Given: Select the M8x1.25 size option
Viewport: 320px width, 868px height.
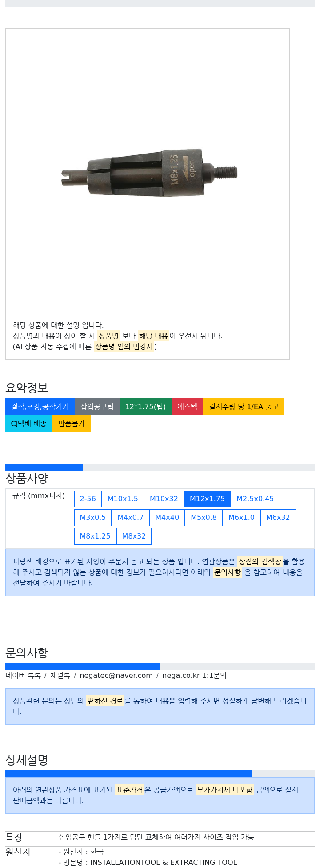Looking at the screenshot, I should pyautogui.click(x=95, y=536).
